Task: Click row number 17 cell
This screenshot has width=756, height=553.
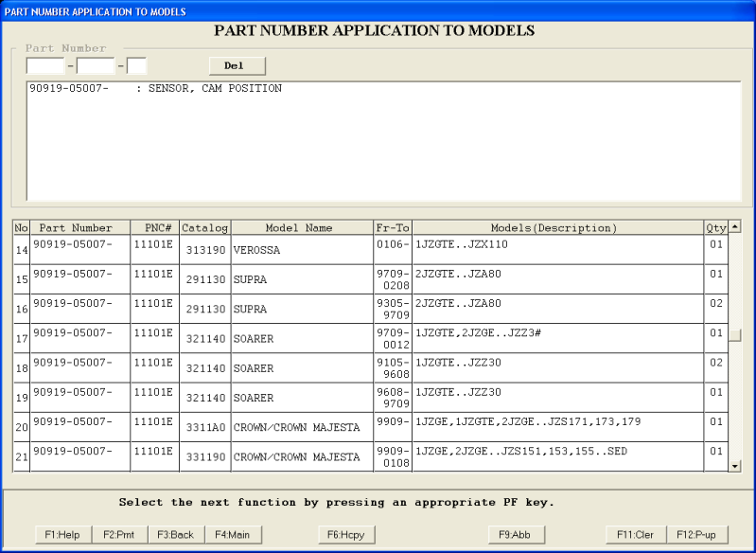Action: coord(21,338)
